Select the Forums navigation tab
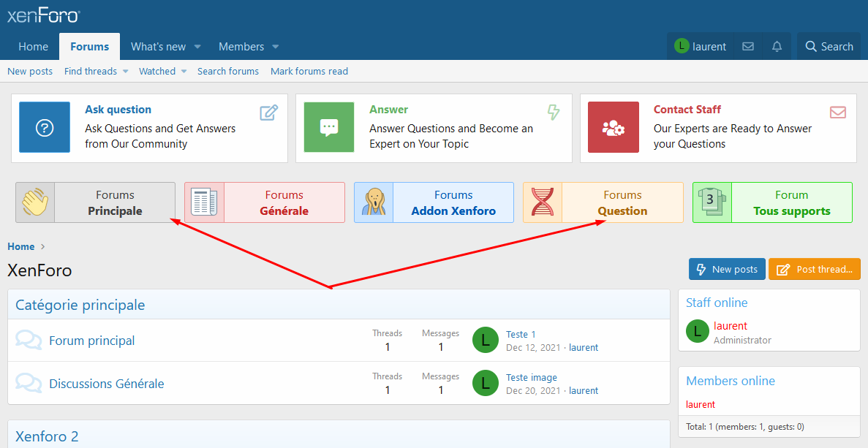The width and height of the screenshot is (868, 448). [90, 47]
